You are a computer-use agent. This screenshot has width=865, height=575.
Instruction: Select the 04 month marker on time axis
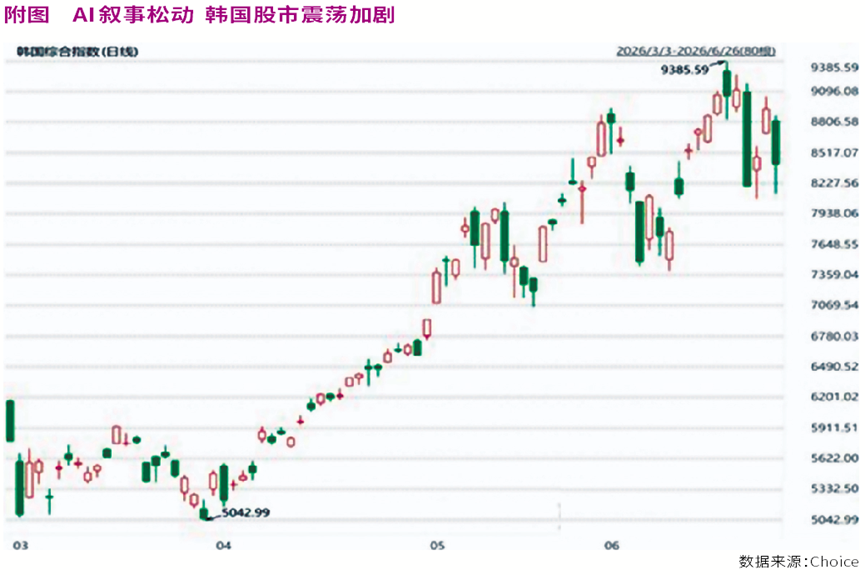click(223, 545)
